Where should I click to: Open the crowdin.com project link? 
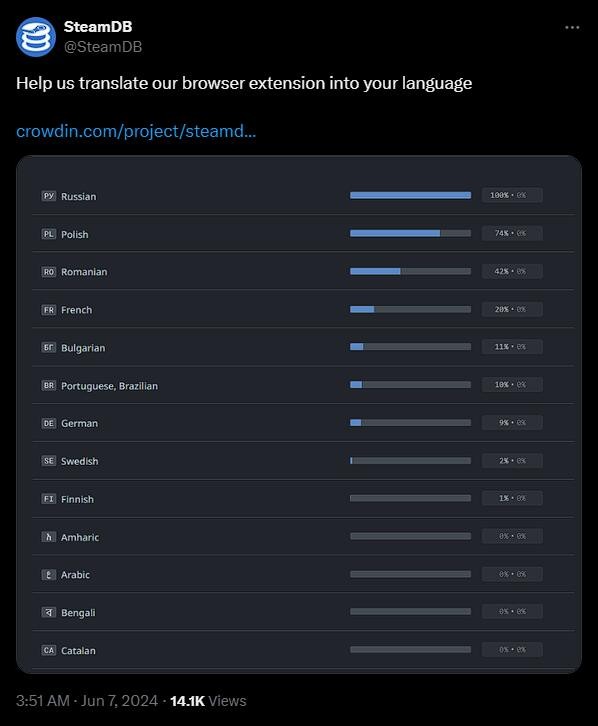136,131
